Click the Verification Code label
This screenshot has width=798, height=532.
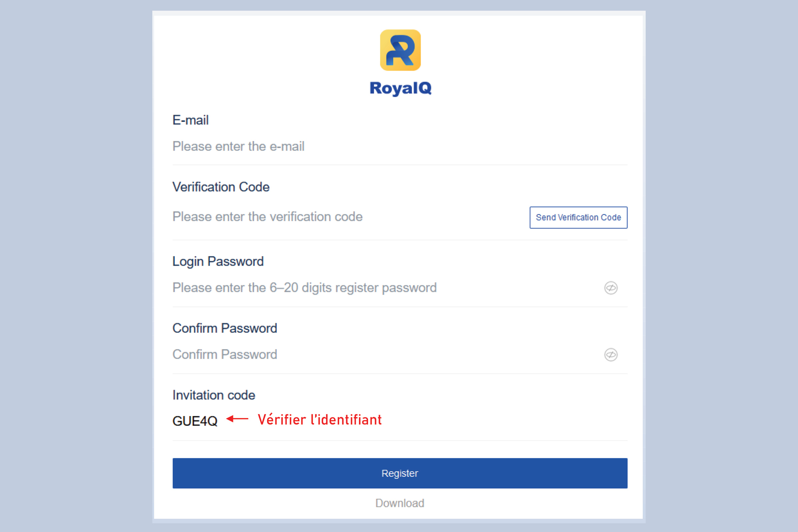pos(221,187)
